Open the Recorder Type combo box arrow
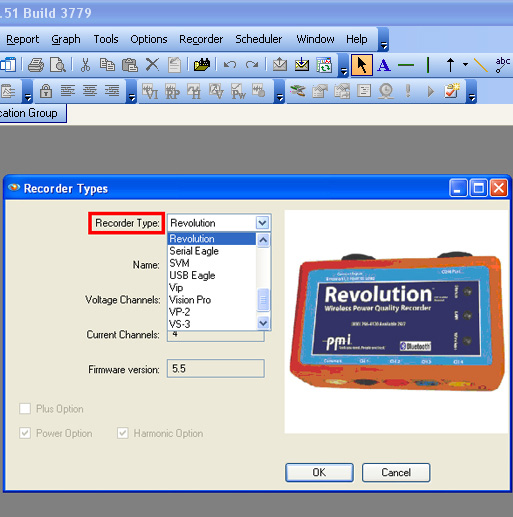 coord(262,223)
